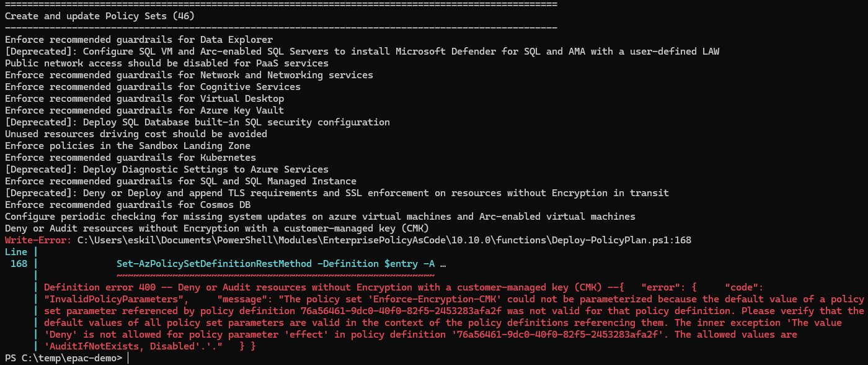Click the 'Configure periodic checking for missing system updates' line
868x365 pixels.
point(320,217)
